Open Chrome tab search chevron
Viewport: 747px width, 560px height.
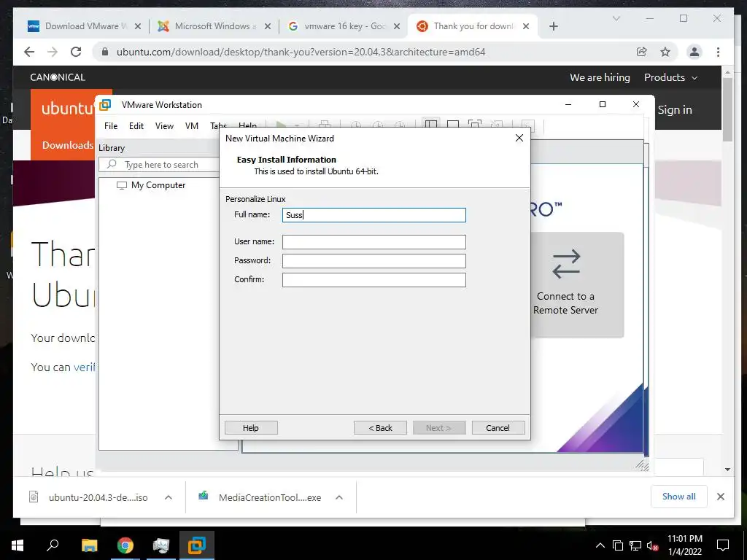click(616, 18)
